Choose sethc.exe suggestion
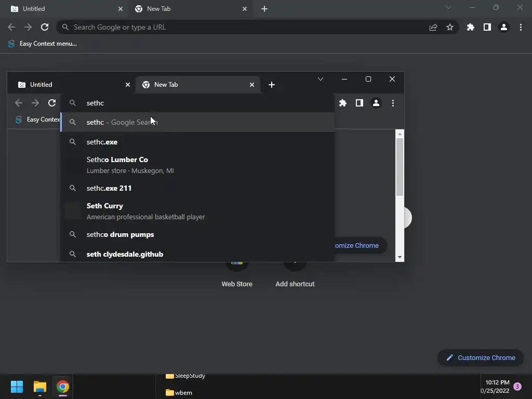Screen dimensions: 532x399 pos(197,142)
